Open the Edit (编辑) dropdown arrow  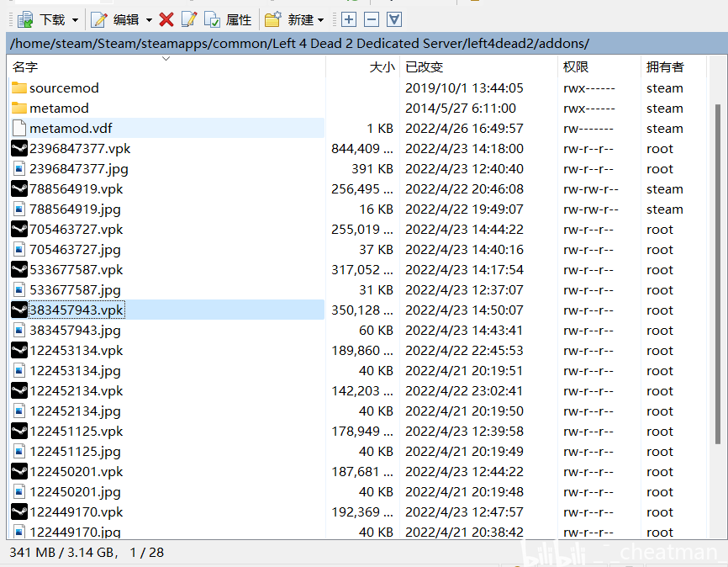point(149,20)
